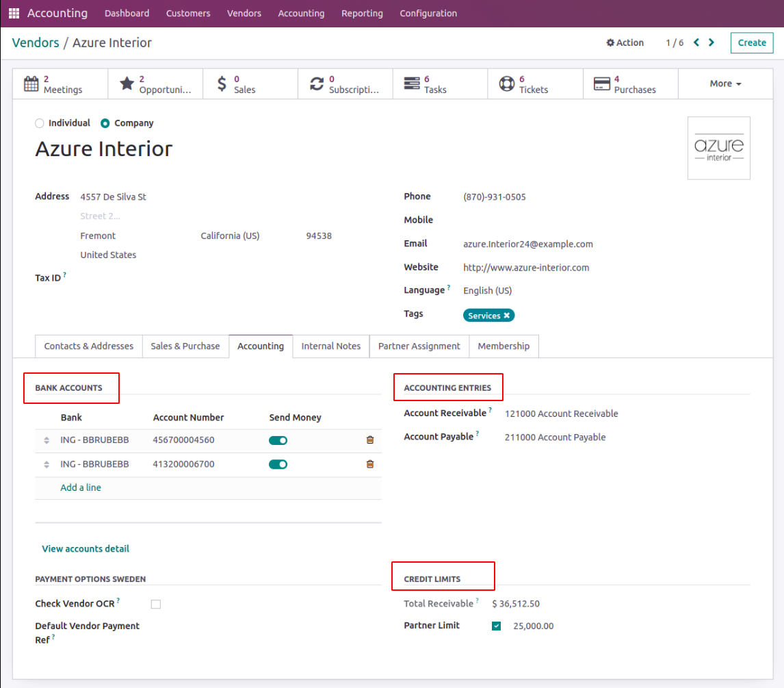
Task: Go to previous vendor record arrow
Action: [696, 42]
